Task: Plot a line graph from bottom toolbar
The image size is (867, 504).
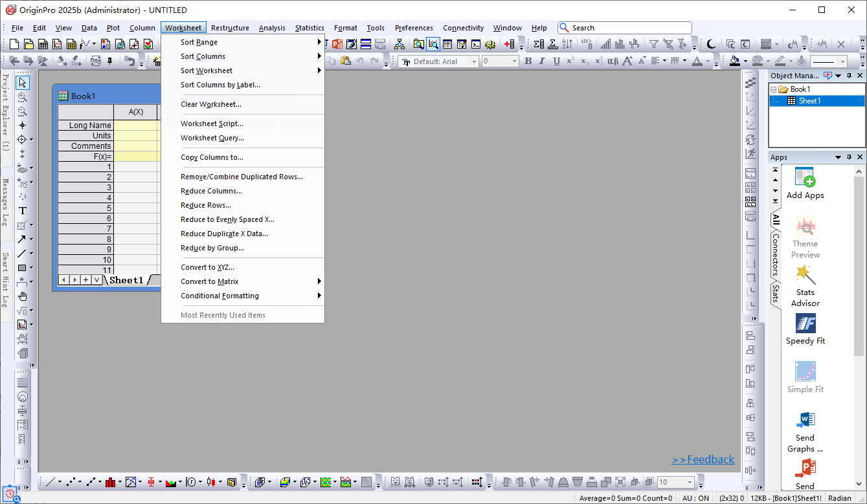Action: (x=51, y=482)
